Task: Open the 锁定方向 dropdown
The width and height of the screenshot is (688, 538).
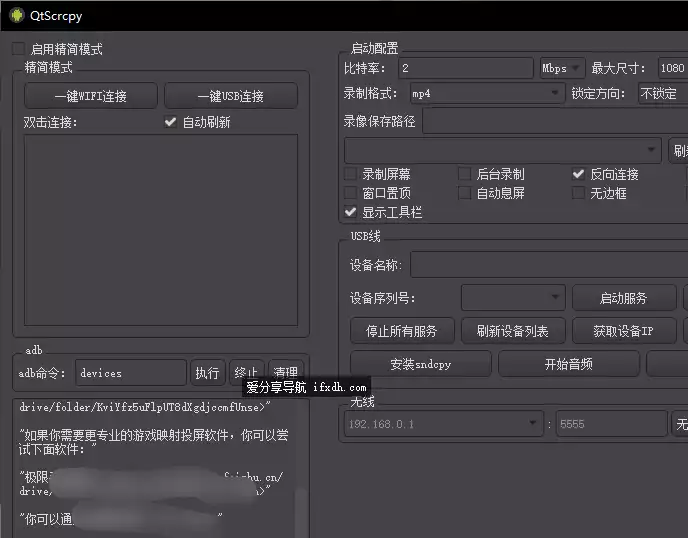Action: [x=663, y=93]
